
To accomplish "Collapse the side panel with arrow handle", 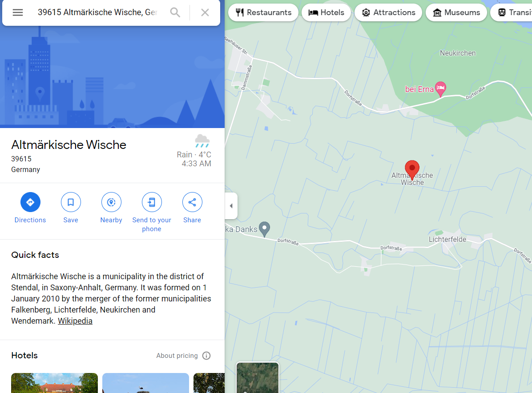I will pos(231,206).
